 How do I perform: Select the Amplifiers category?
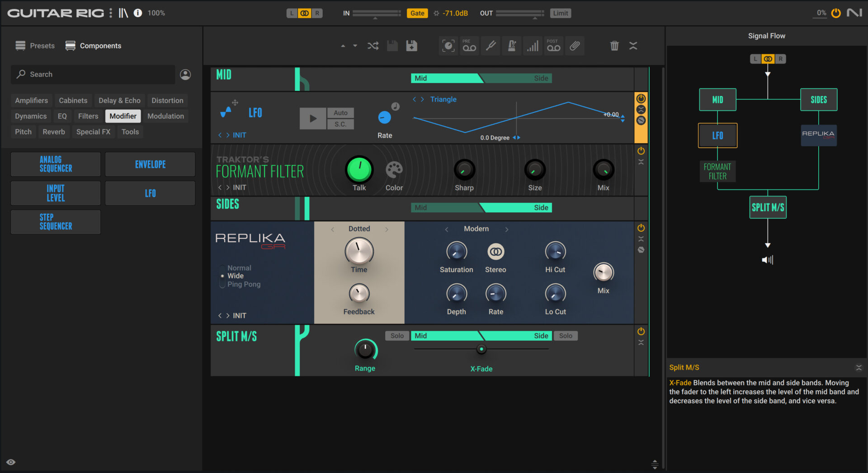pos(31,100)
